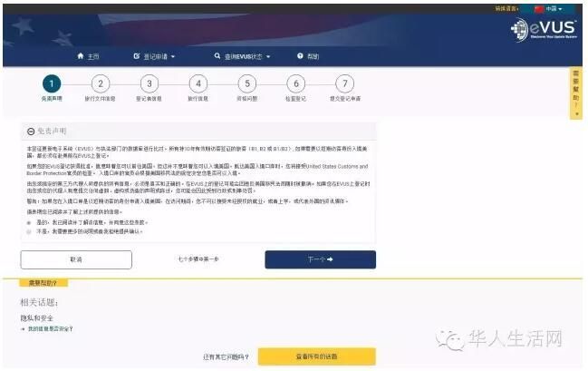Viewport: 588px width, 371px height.
Task: Select step 5 circle in the progress bar
Action: pos(247,83)
